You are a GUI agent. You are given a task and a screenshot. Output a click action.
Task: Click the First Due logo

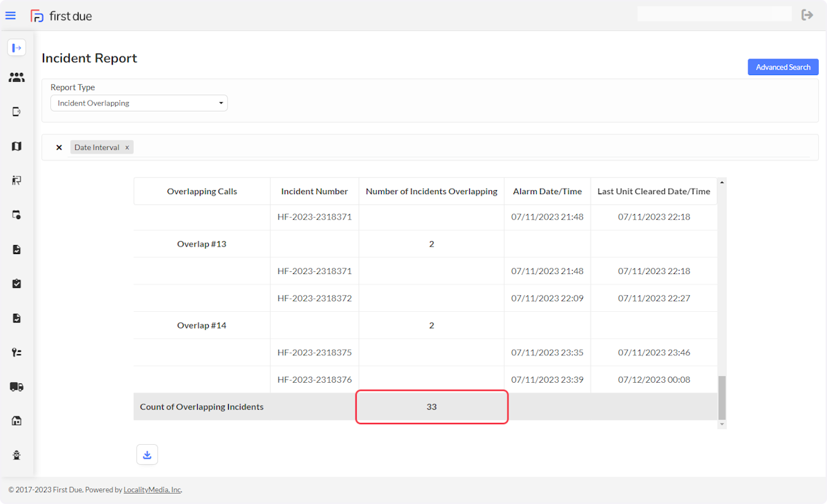(x=61, y=16)
